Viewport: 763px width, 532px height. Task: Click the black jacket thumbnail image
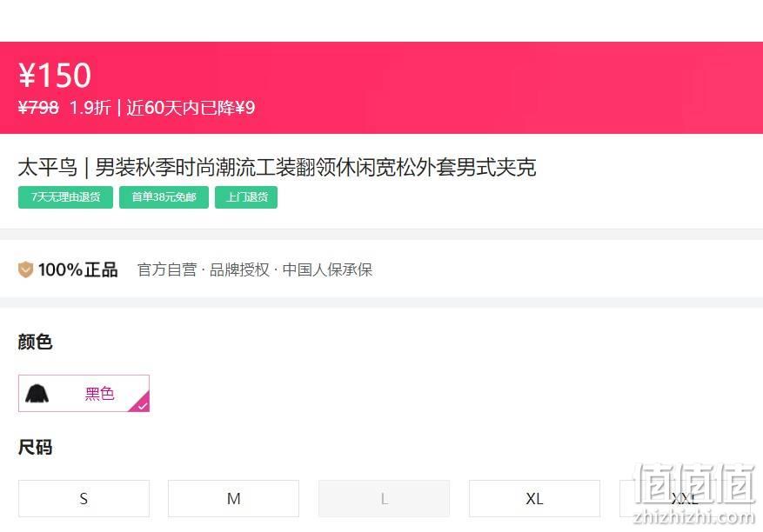(37, 394)
